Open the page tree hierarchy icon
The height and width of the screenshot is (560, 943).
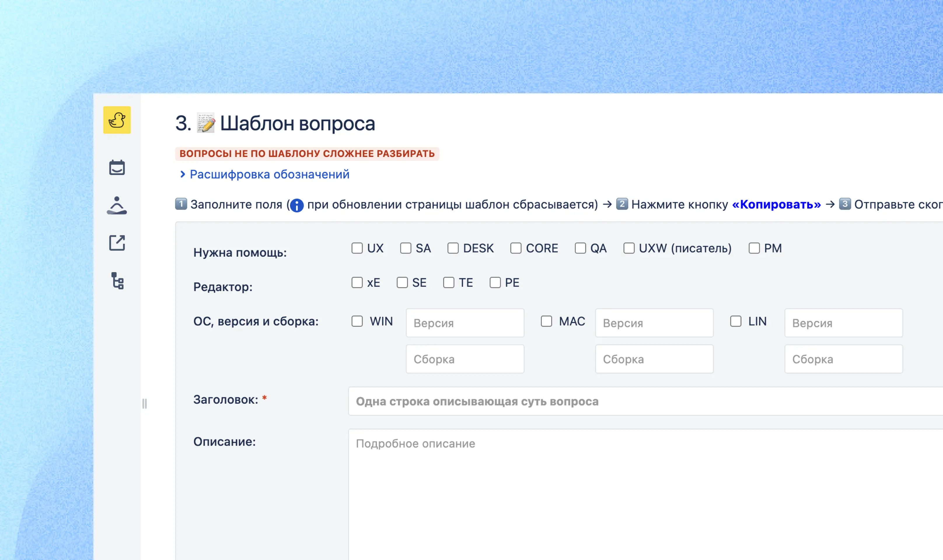(x=117, y=281)
